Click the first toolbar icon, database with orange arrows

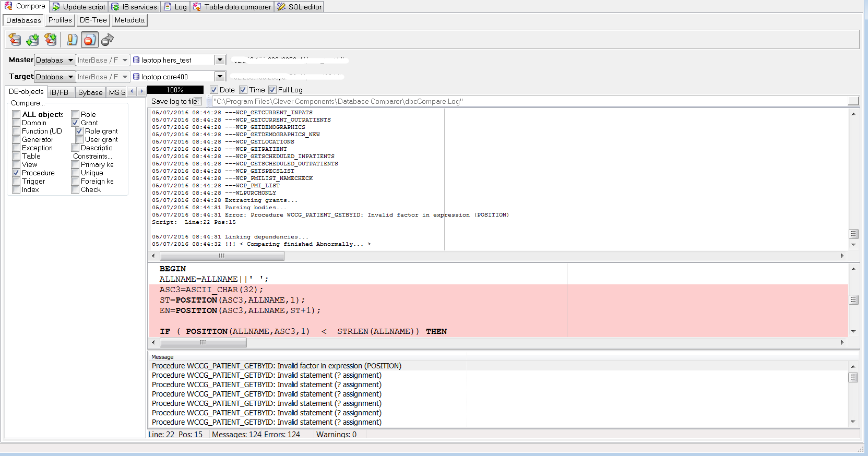(x=15, y=40)
